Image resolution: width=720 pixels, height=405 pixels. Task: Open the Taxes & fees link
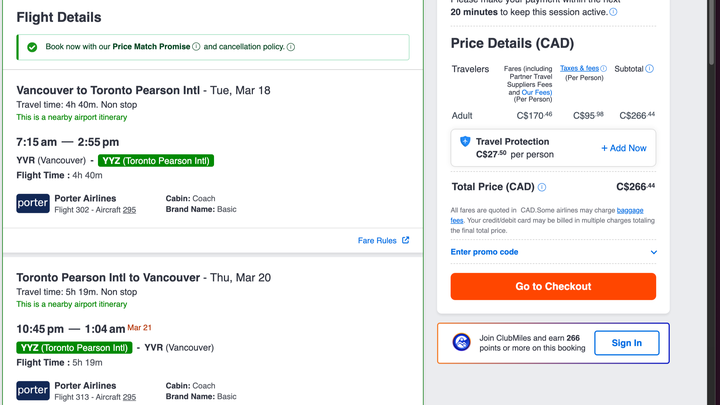coord(579,68)
